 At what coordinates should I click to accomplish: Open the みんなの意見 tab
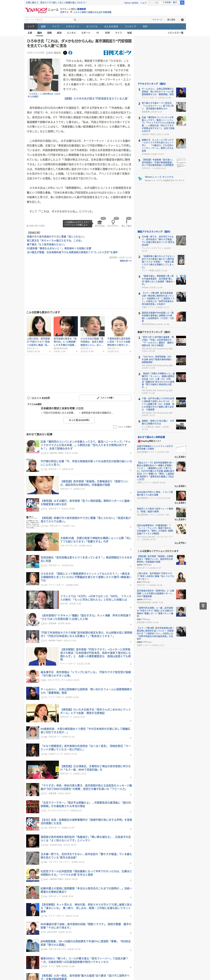click(x=111, y=27)
